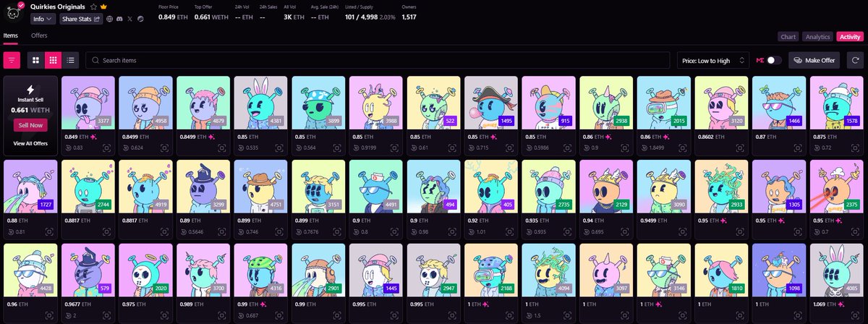The height and width of the screenshot is (324, 868).
Task: Open the Chart view tab
Action: (x=788, y=37)
